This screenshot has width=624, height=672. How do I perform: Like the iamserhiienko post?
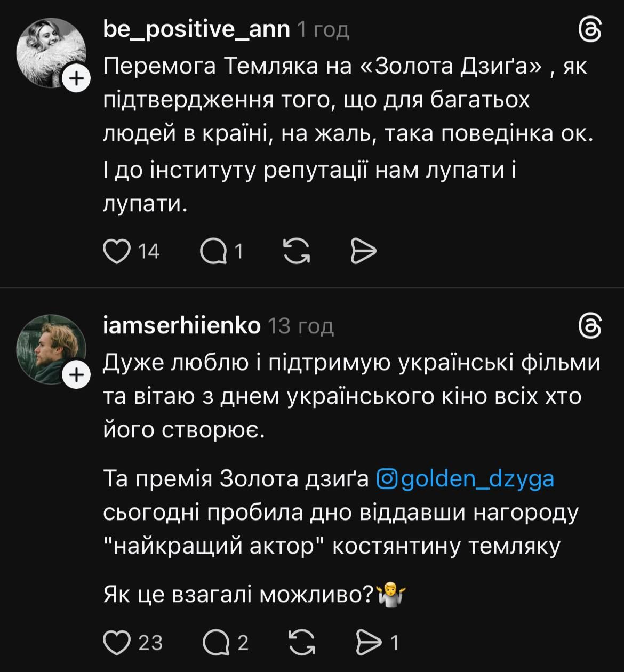(117, 642)
